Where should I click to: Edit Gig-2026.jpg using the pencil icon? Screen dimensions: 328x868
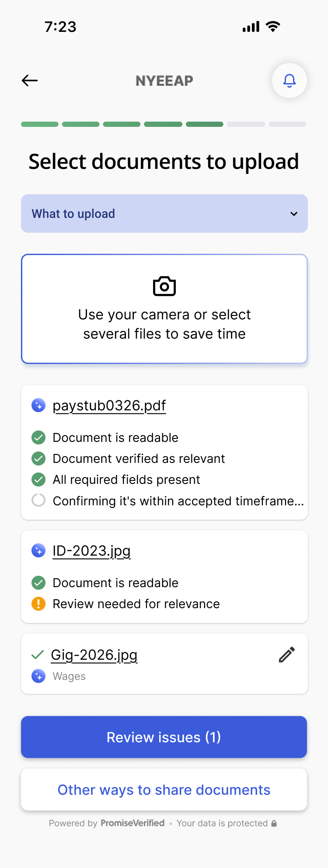[287, 655]
